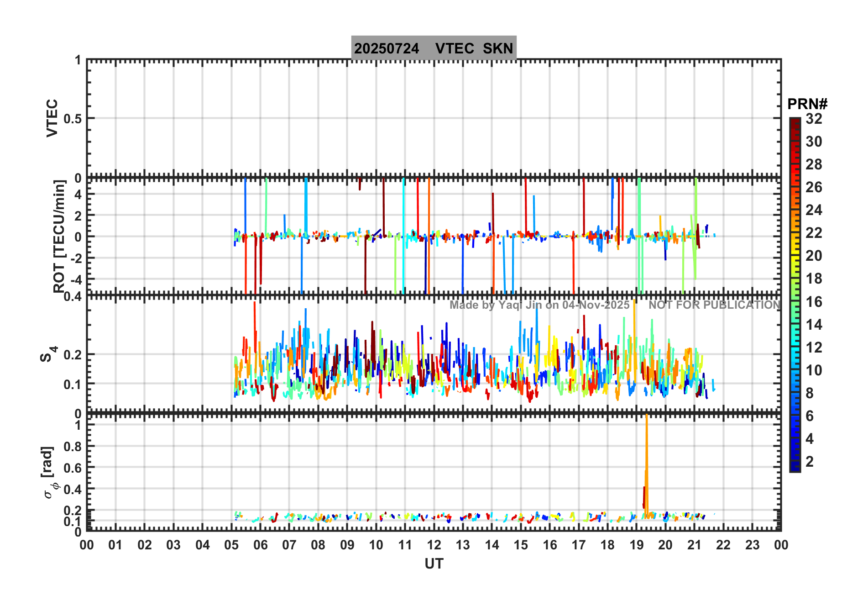The height and width of the screenshot is (590, 868).
Task: Click the ROT [TECU/min] axis label
Action: [59, 236]
